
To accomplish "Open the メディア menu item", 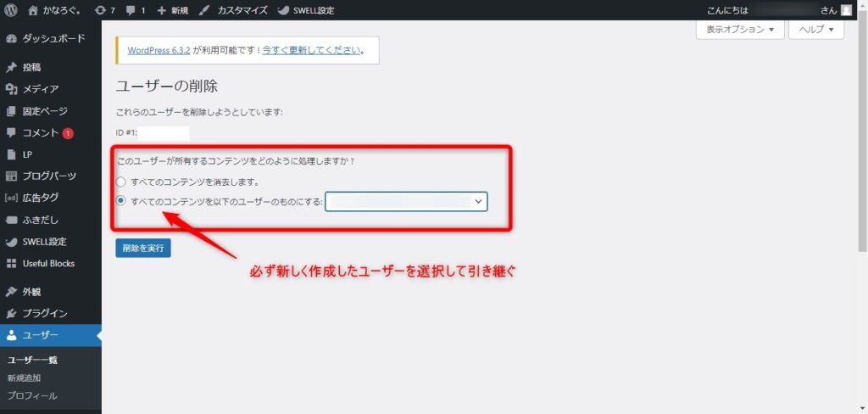I will coord(40,89).
